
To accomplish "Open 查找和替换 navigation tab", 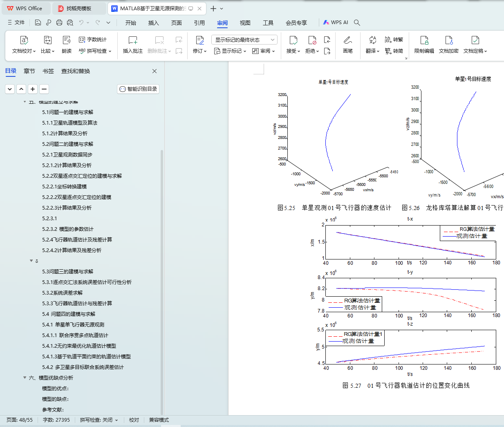I will click(x=76, y=71).
